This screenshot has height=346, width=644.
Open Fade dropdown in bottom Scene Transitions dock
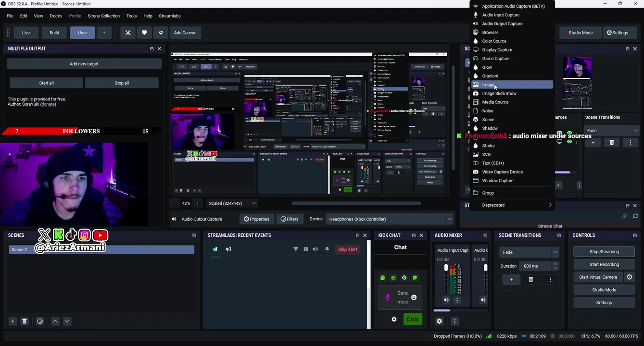click(x=530, y=252)
